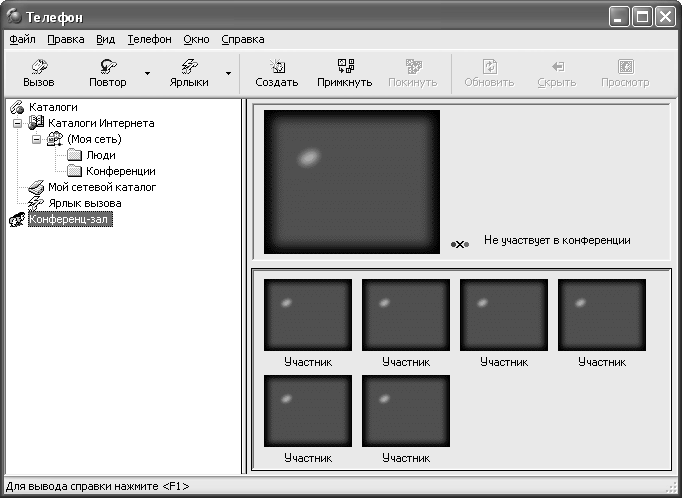Image resolution: width=682 pixels, height=498 pixels.
Task: Click the (Моя сеть) network icon
Action: (55, 139)
